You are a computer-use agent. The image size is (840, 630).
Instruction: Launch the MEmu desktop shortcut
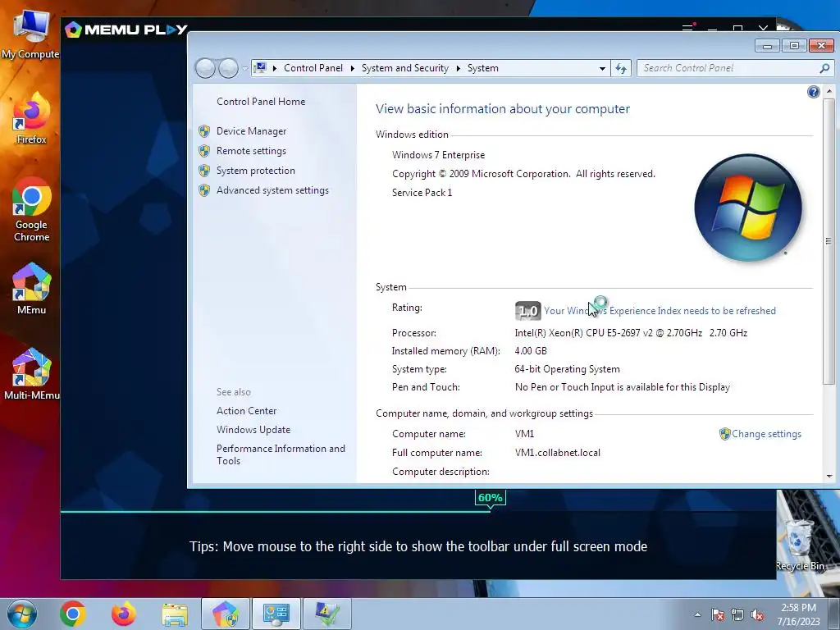(31, 289)
